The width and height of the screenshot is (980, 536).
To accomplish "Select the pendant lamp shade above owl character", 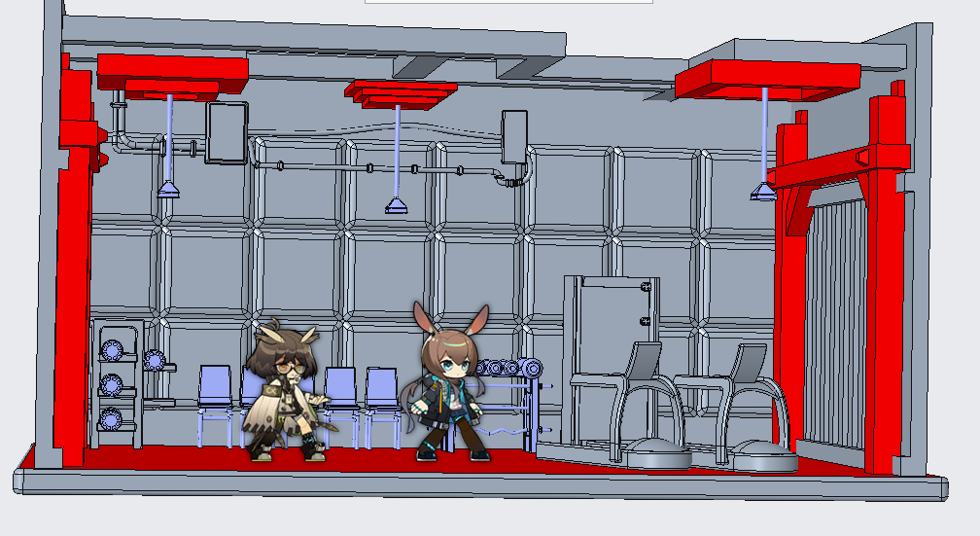I will pos(169,189).
